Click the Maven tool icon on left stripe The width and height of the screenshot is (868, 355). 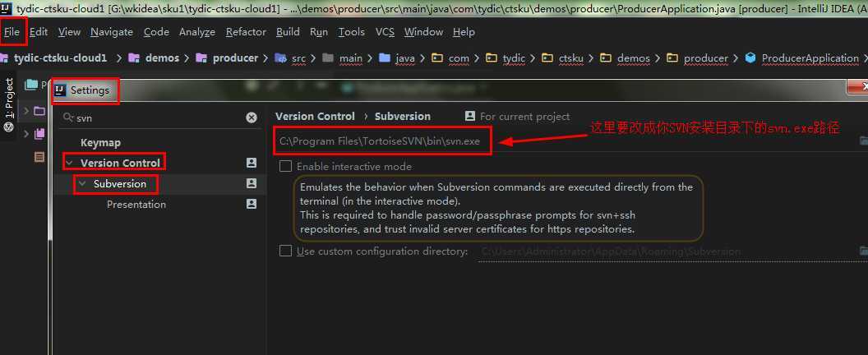8,127
